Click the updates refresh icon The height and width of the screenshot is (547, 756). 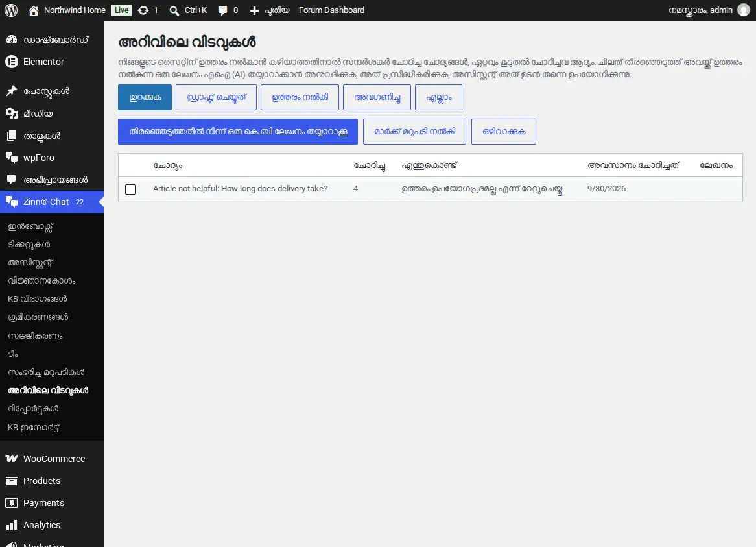(143, 10)
